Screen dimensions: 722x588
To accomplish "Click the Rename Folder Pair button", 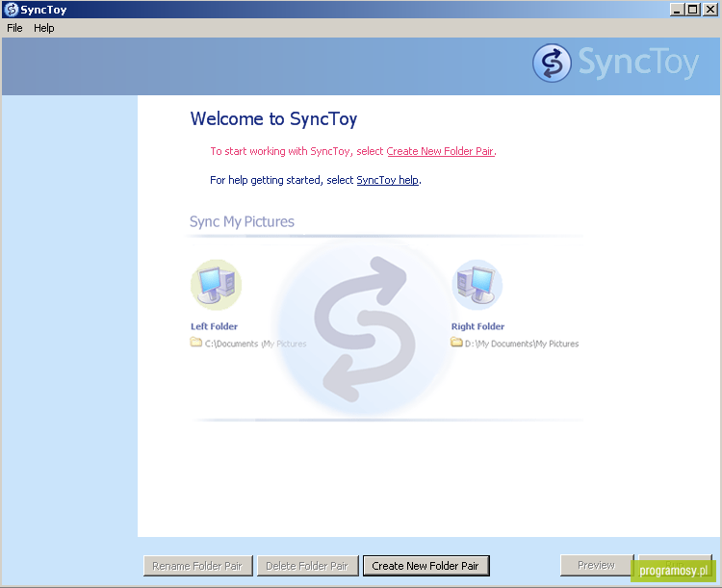I will pyautogui.click(x=198, y=566).
